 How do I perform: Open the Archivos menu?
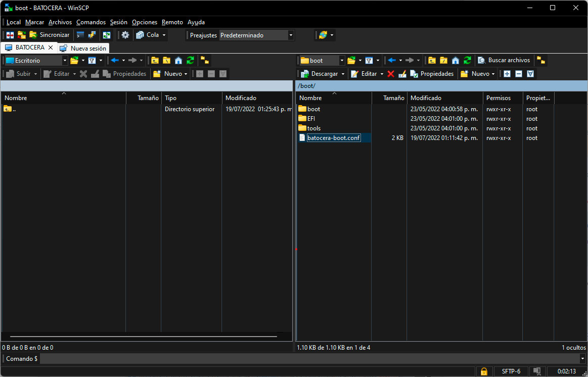point(60,22)
